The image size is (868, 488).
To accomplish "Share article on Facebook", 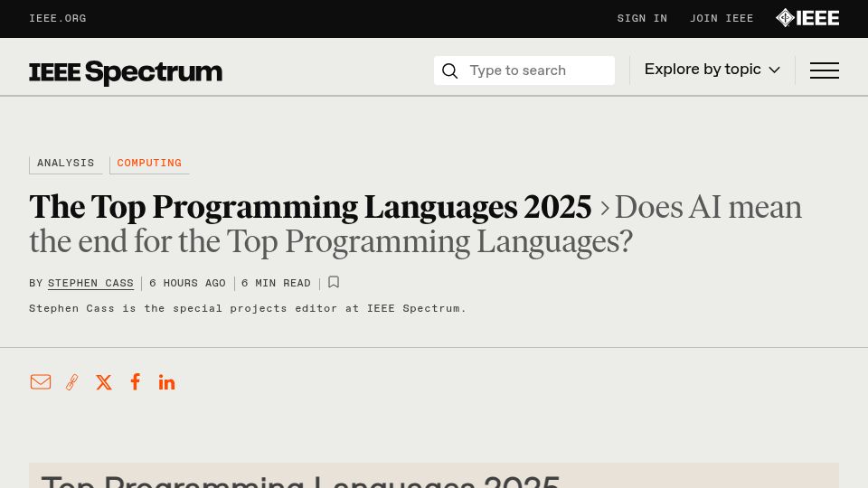I will tap(135, 381).
